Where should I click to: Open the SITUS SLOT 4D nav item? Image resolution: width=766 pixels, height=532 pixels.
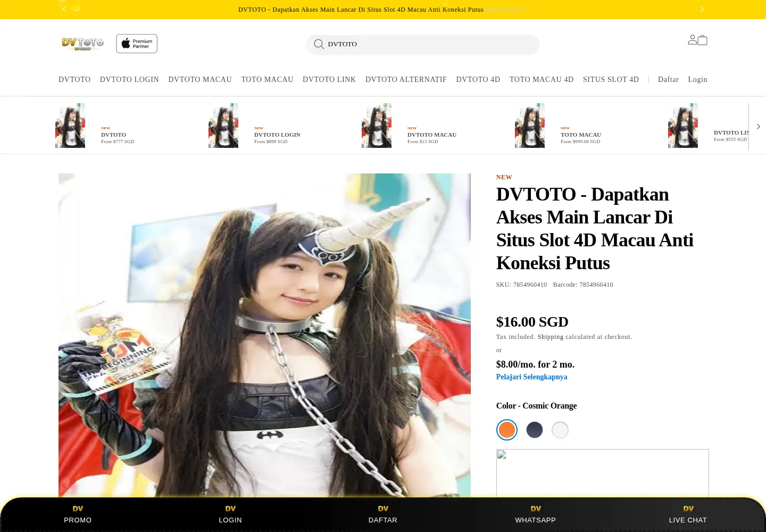[611, 79]
